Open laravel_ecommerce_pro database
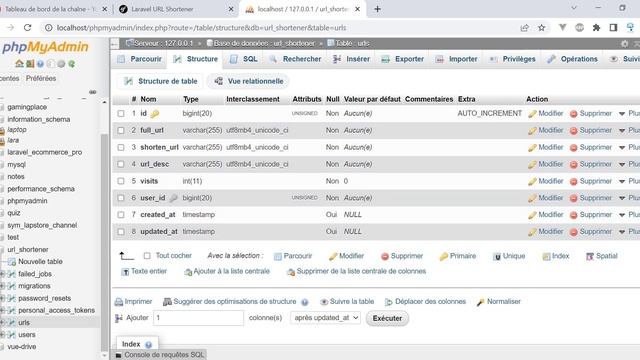 pyautogui.click(x=44, y=152)
